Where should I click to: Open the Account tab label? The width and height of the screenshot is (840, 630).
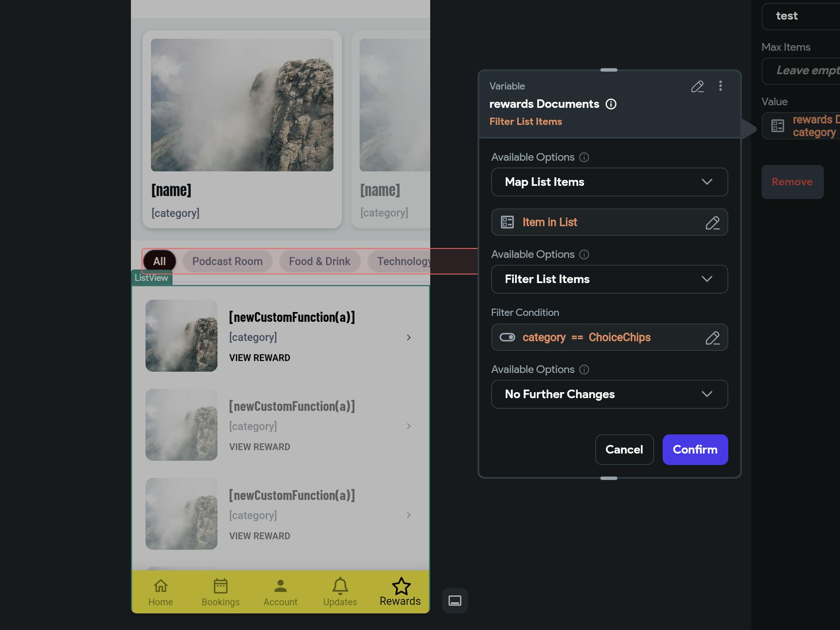pos(280,602)
